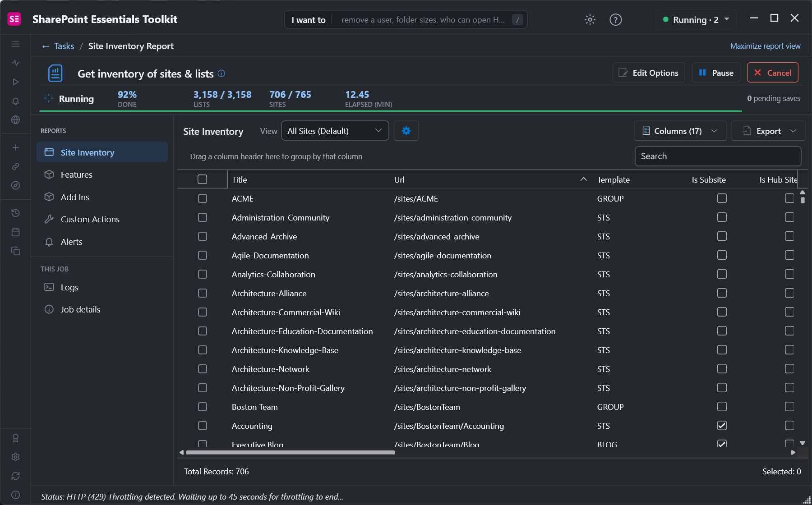Click the horizontal scrollbar thumb
Image resolution: width=812 pixels, height=505 pixels.
291,452
